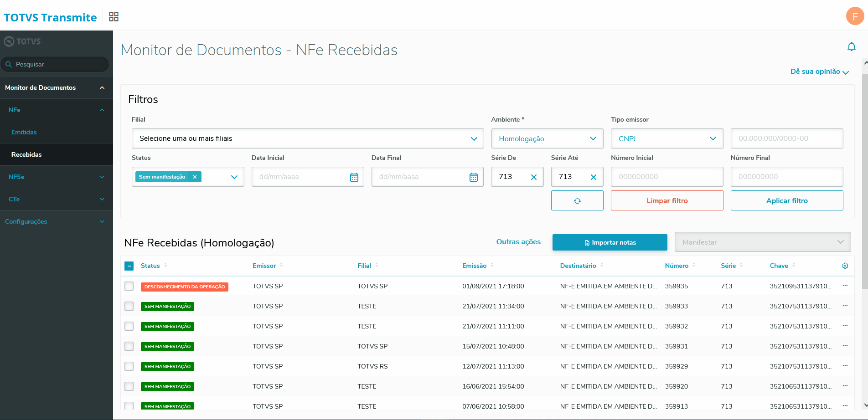Expand the Configurações sidebar group
868x420 pixels.
(x=57, y=221)
